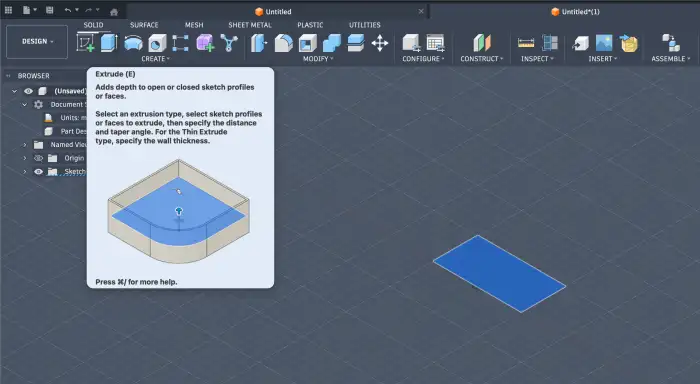This screenshot has height=384, width=700.
Task: Click the Insert Decal tool
Action: [629, 43]
